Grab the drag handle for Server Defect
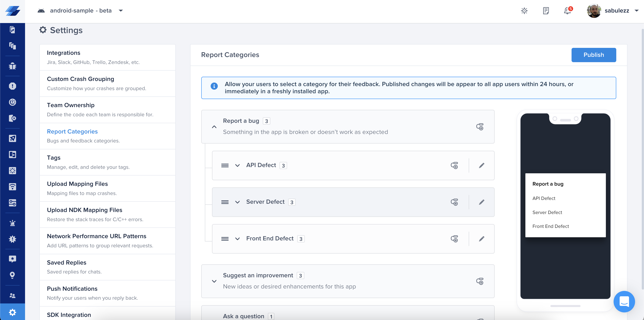This screenshot has height=320, width=644. coord(225,202)
